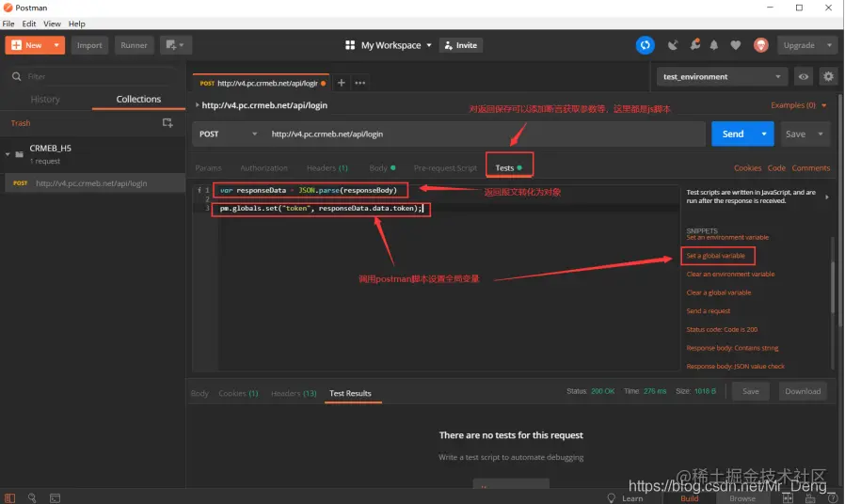Open the user avatar menu

[761, 45]
